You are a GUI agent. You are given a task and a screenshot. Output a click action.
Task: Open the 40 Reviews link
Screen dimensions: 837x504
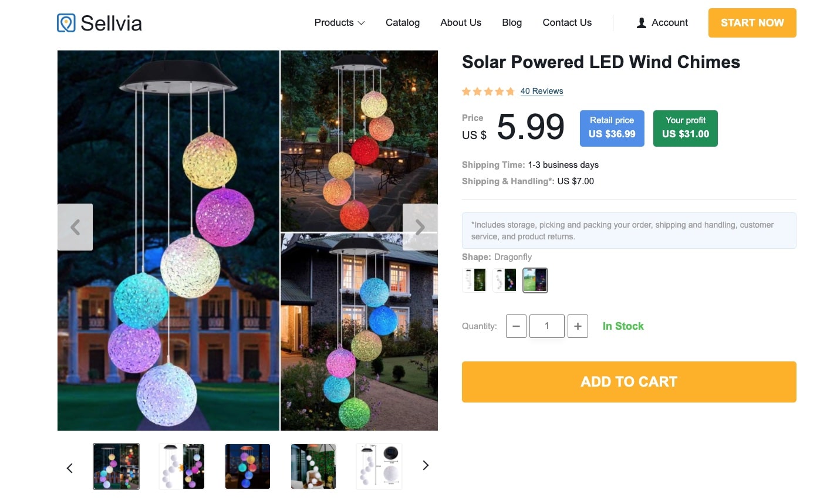(542, 91)
